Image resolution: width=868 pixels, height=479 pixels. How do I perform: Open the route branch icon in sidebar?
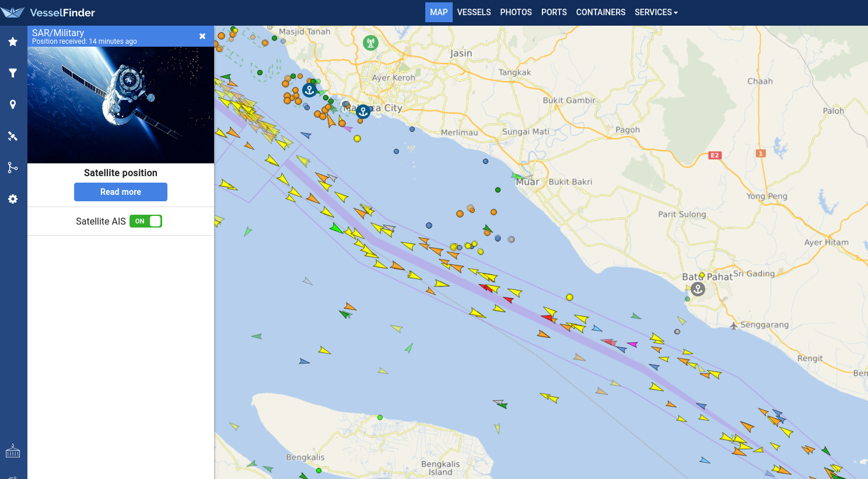pos(13,167)
